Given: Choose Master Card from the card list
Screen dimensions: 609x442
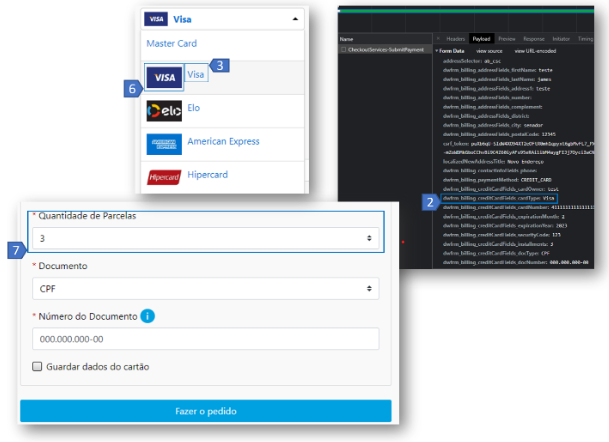Looking at the screenshot, I should (171, 44).
